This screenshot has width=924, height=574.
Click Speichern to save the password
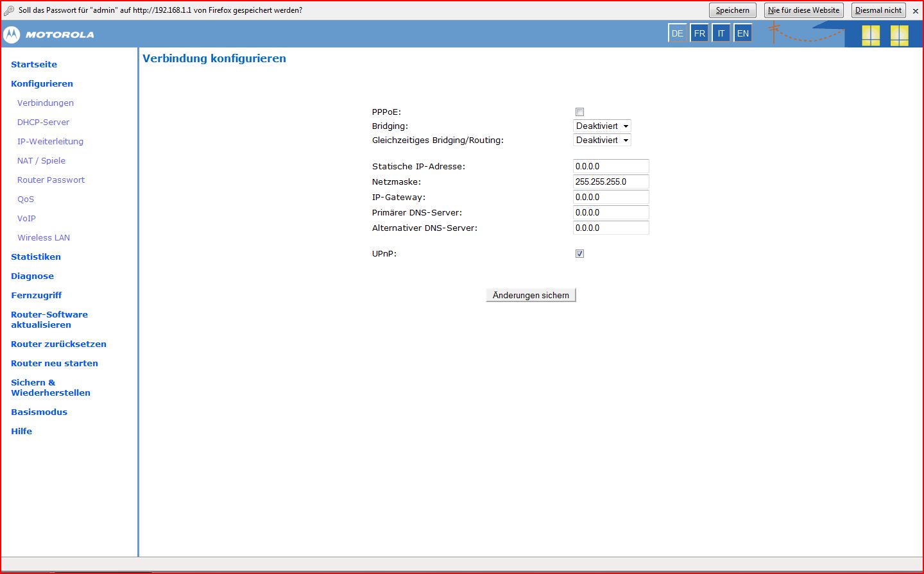pos(732,10)
